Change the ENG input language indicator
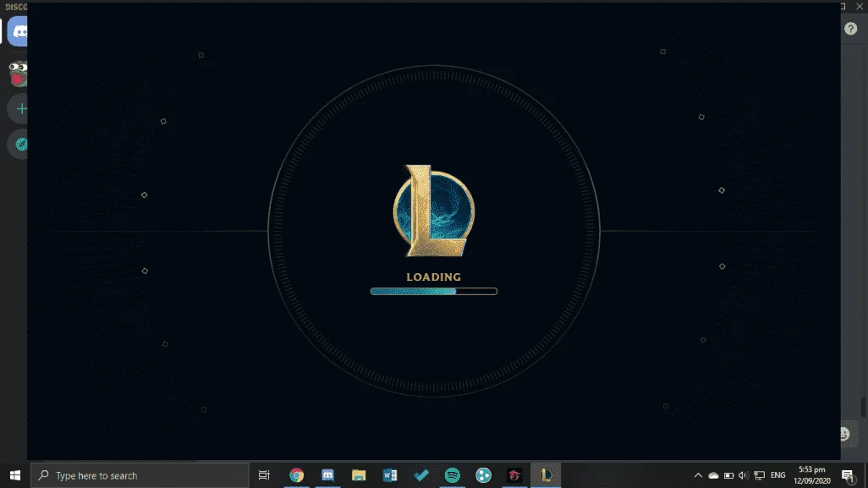The height and width of the screenshot is (488, 868). pyautogui.click(x=777, y=475)
